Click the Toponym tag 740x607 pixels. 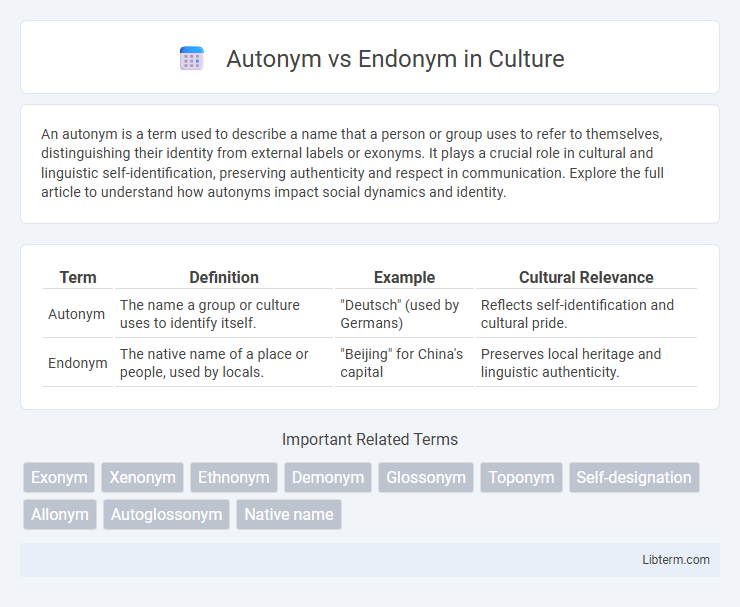click(521, 477)
